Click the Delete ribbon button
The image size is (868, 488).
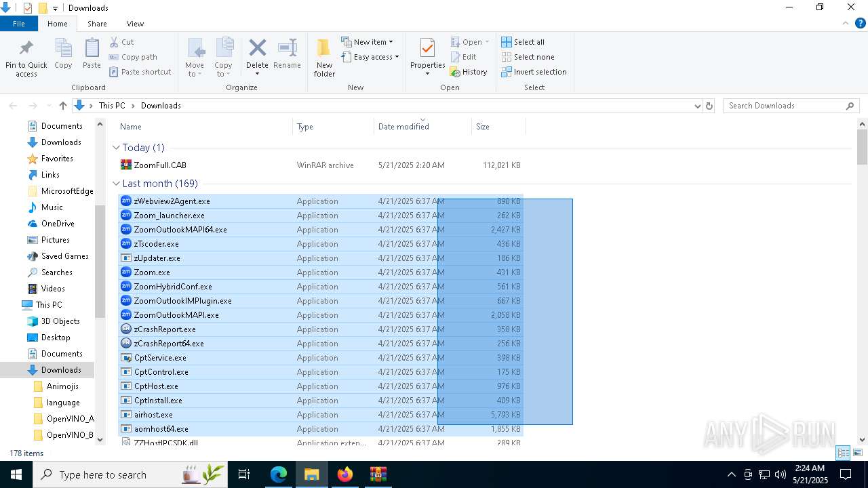point(257,58)
